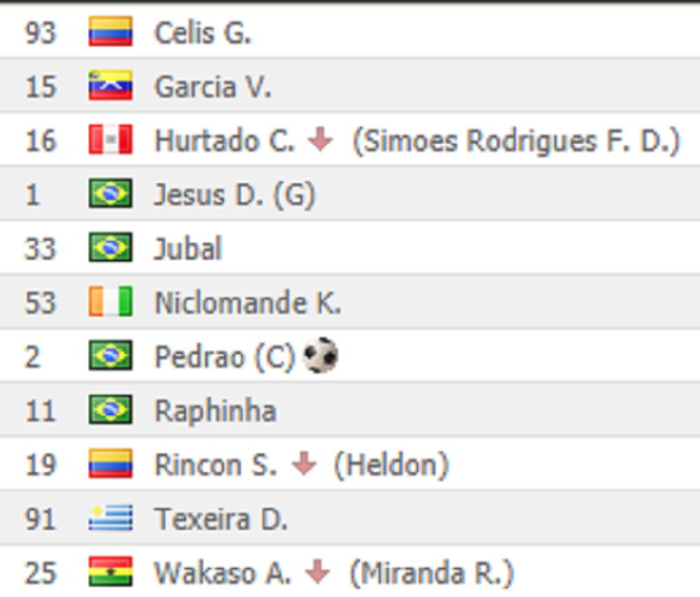
Task: Select goalkeeper Jesus D. name
Action: pyautogui.click(x=207, y=195)
